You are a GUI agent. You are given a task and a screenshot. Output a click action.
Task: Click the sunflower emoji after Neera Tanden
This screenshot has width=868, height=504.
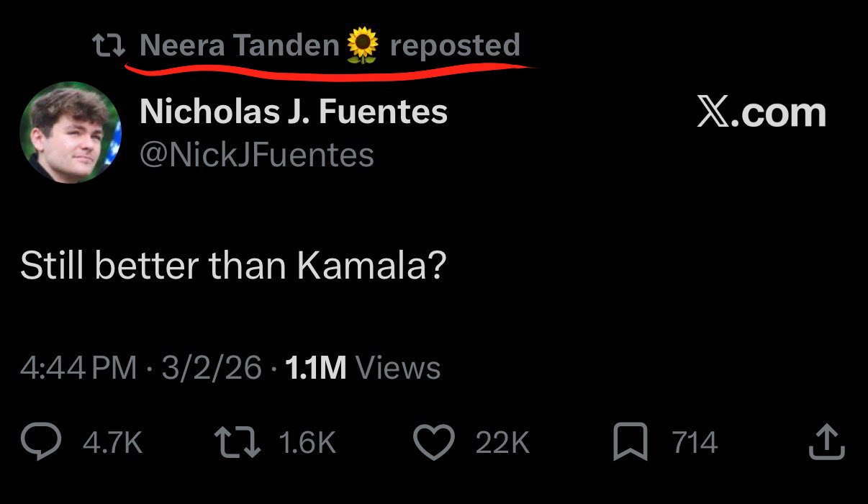(x=362, y=46)
